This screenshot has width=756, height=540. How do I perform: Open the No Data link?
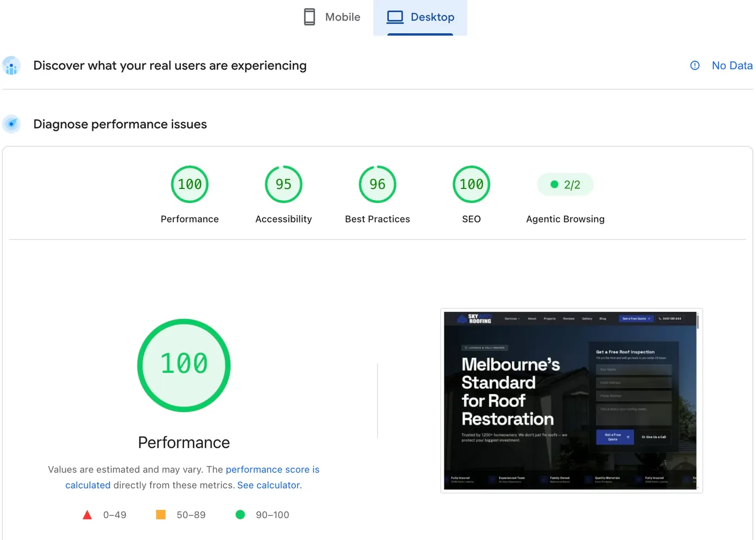pos(732,65)
